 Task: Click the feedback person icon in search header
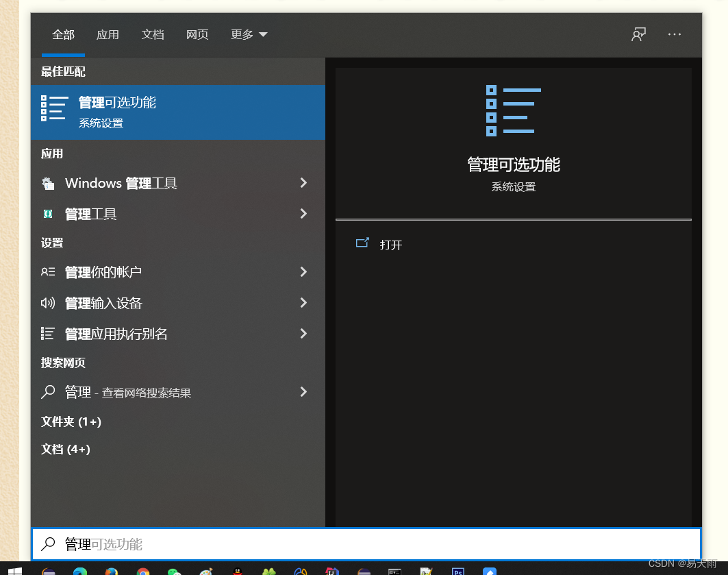click(x=638, y=34)
